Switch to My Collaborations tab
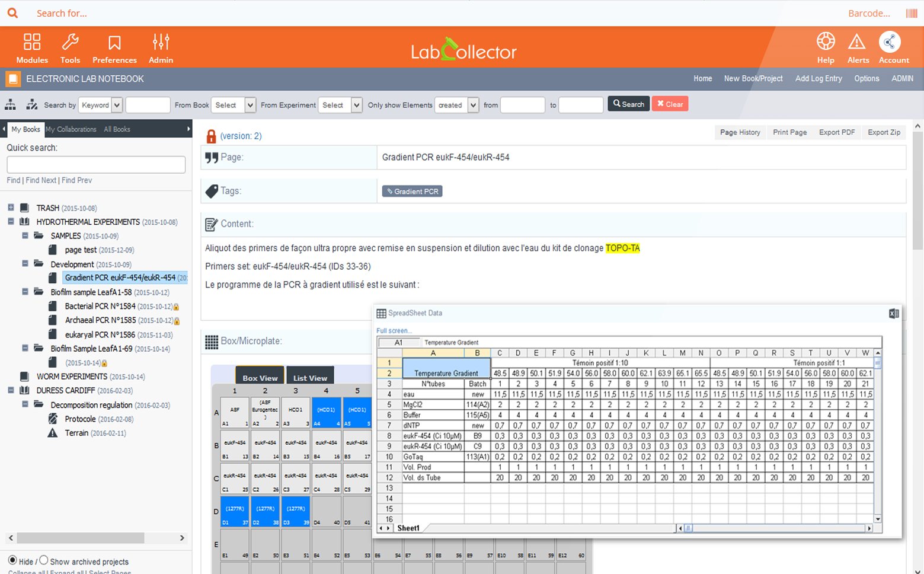The image size is (924, 574). click(x=71, y=129)
